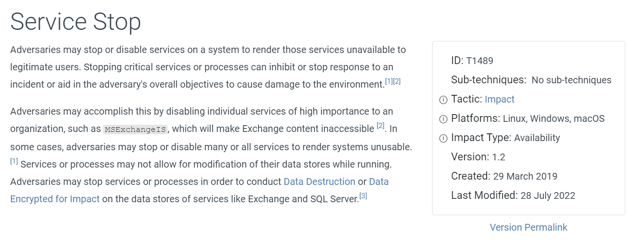Click the Sub-techniques label in info card
Viewport: 644px width, 247px height.
(488, 80)
